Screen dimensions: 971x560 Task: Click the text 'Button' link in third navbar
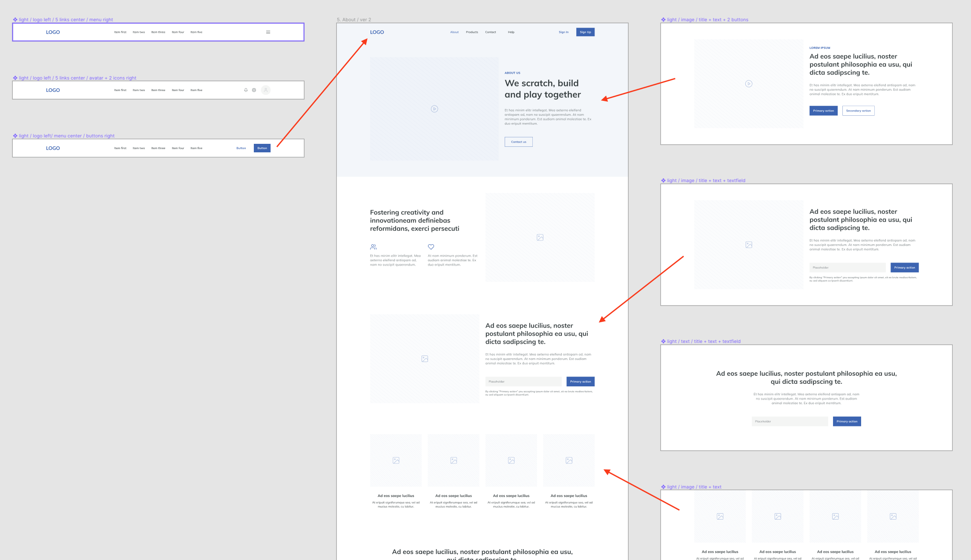point(241,148)
